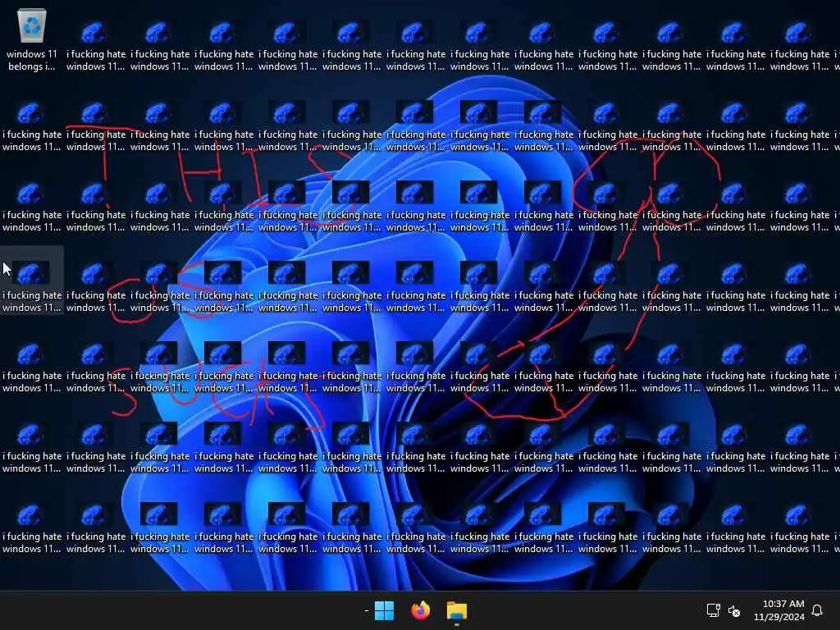The height and width of the screenshot is (630, 840).
Task: Select the Recycle Bin named "windows 11 belongs i..."
Action: [32, 41]
